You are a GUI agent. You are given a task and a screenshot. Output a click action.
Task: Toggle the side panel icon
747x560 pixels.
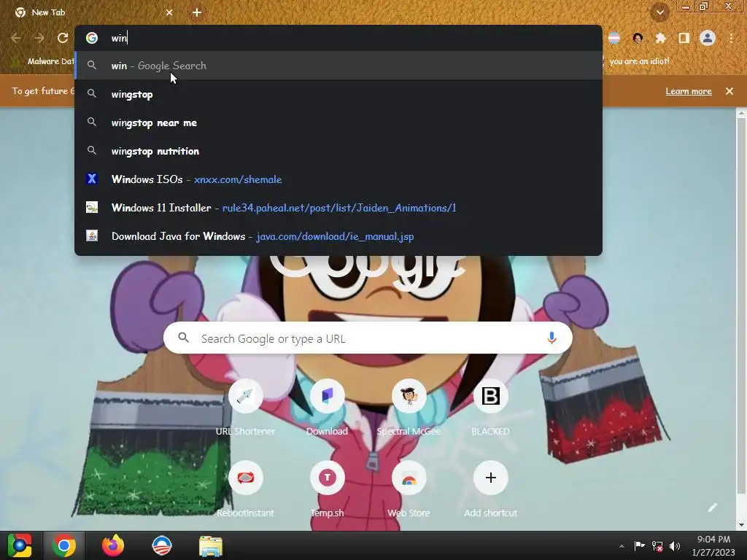684,38
